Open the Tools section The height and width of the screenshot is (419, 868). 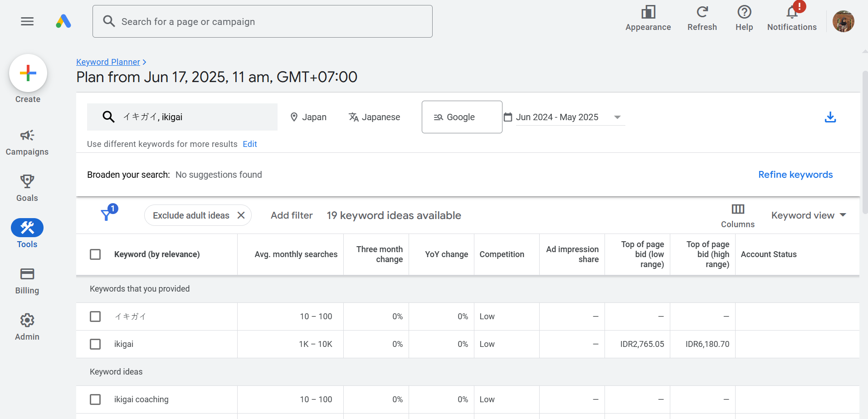[27, 234]
